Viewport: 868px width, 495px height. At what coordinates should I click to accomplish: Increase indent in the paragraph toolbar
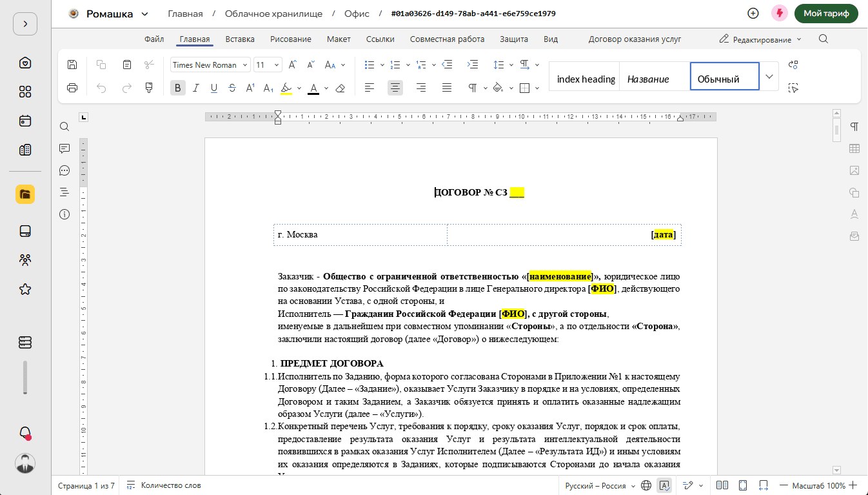[x=473, y=65]
